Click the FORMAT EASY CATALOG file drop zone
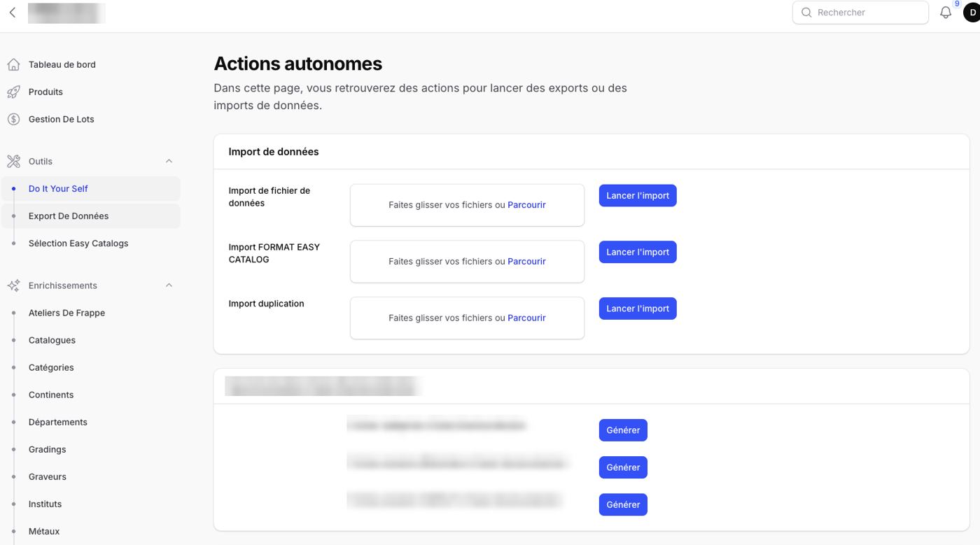This screenshot has width=980, height=545. pyautogui.click(x=467, y=262)
